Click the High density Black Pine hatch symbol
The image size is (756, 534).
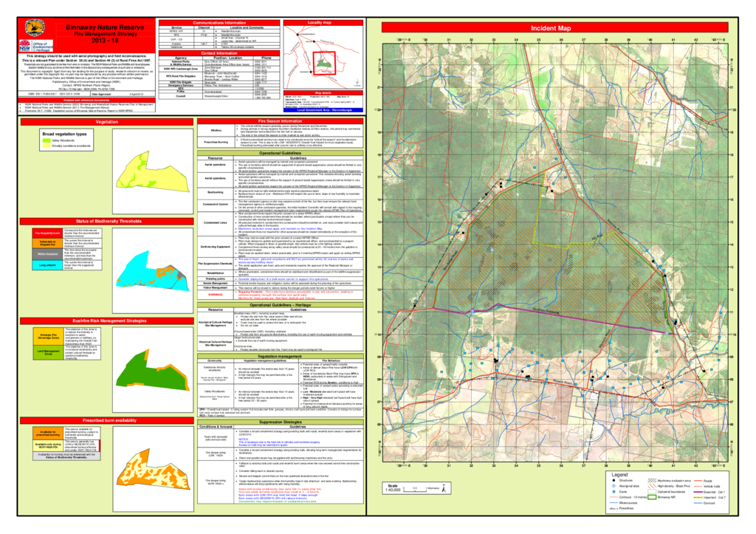coord(652,486)
